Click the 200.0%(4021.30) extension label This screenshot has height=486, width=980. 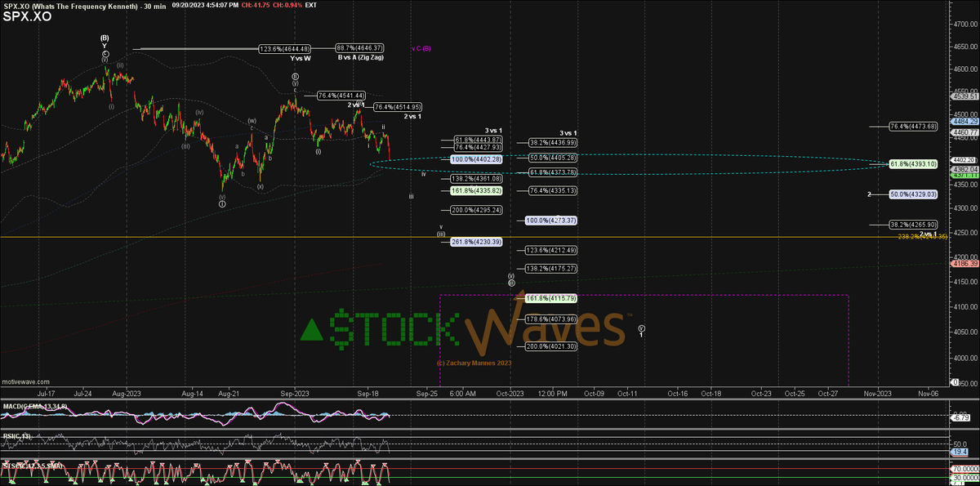(552, 346)
